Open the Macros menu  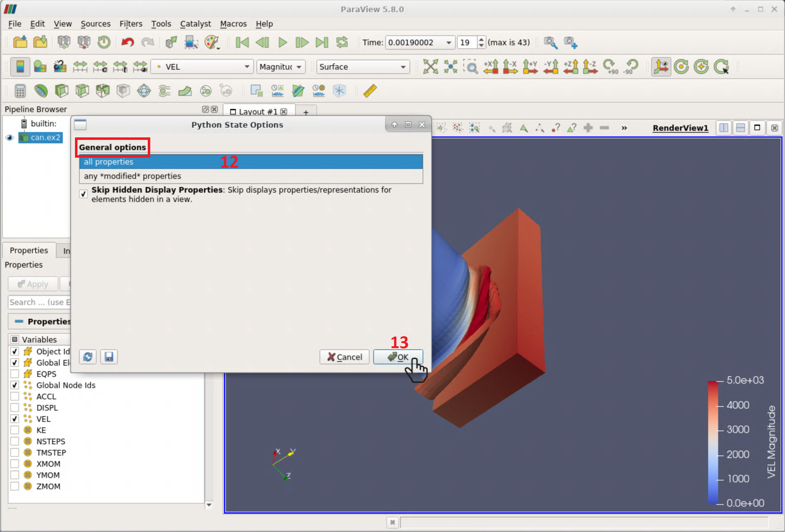(x=233, y=24)
